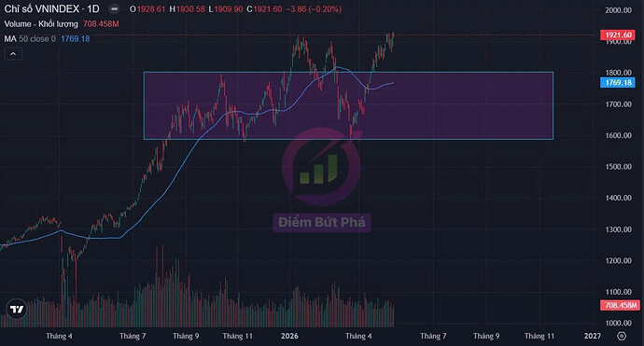Click the 2027 label on time axis

click(x=593, y=336)
